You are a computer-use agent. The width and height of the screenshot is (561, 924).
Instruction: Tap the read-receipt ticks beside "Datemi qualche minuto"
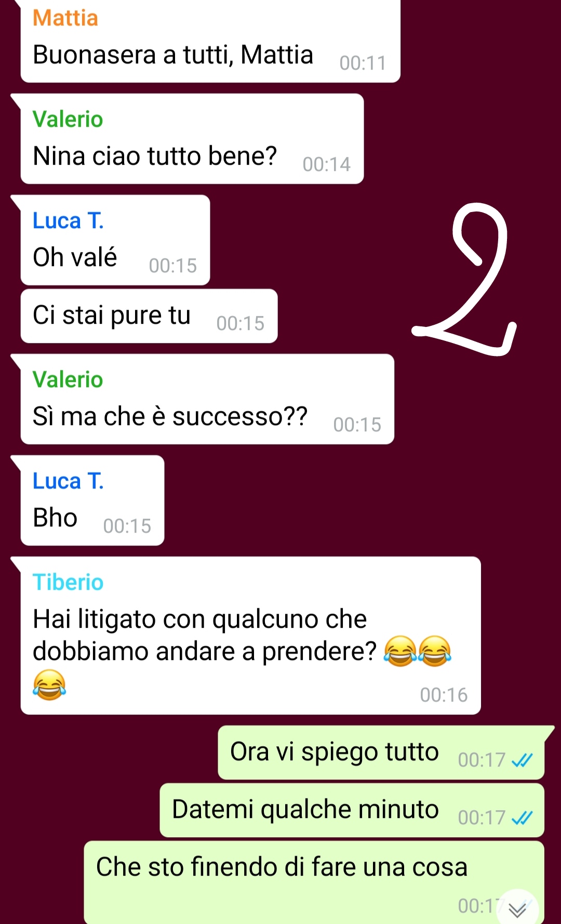522,819
